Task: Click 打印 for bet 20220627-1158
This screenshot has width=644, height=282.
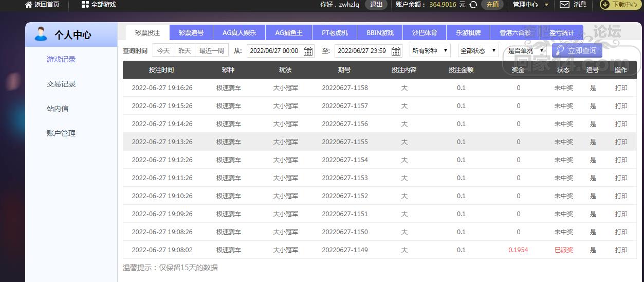Action: point(621,88)
